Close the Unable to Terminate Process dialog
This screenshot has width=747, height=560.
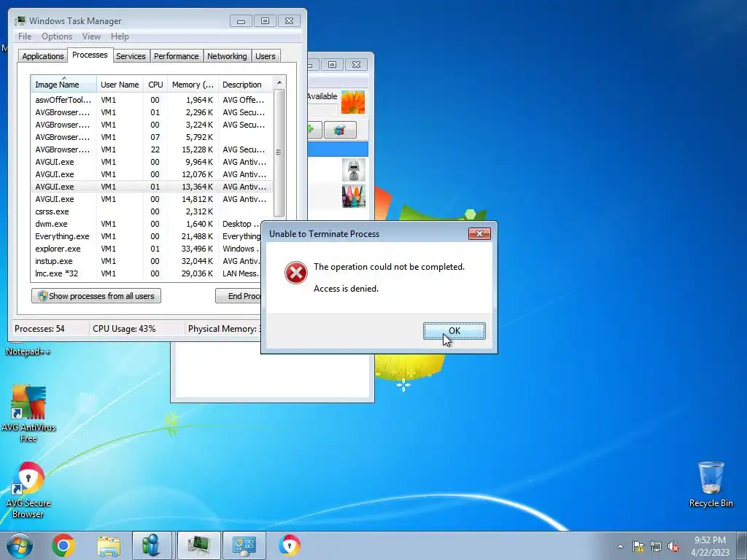479,233
